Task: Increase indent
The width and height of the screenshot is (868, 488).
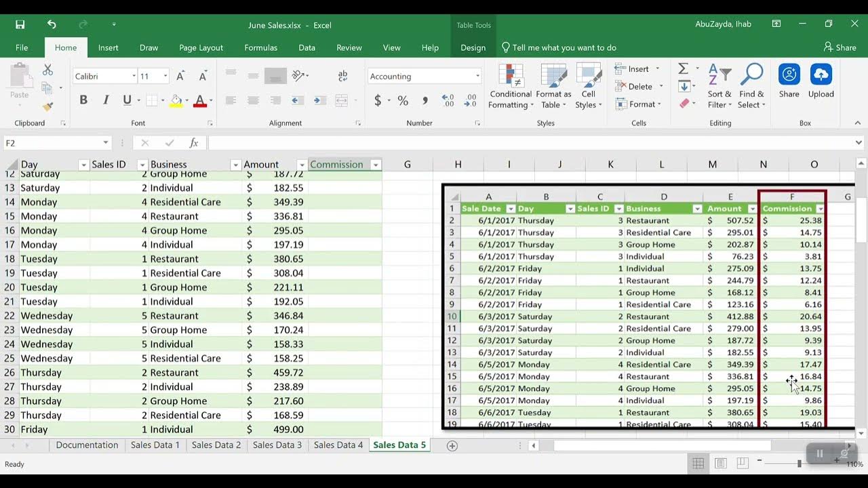Action: click(x=319, y=100)
